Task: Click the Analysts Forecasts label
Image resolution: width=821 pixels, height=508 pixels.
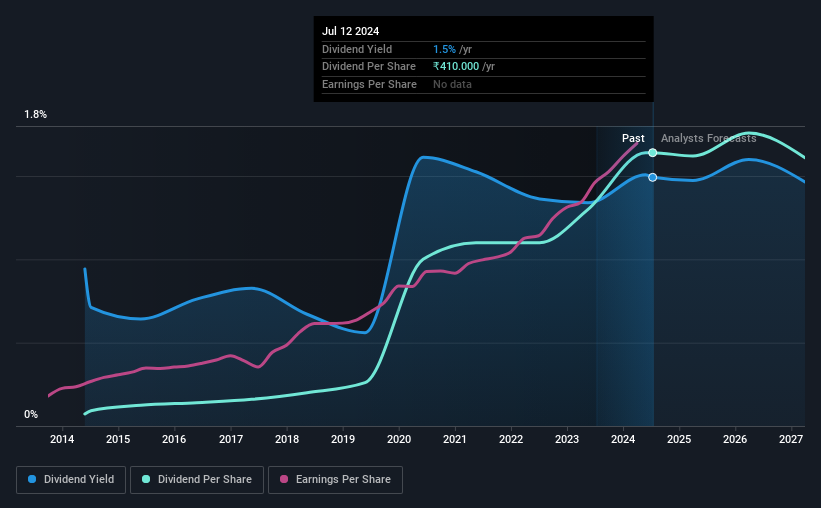Action: tap(708, 138)
